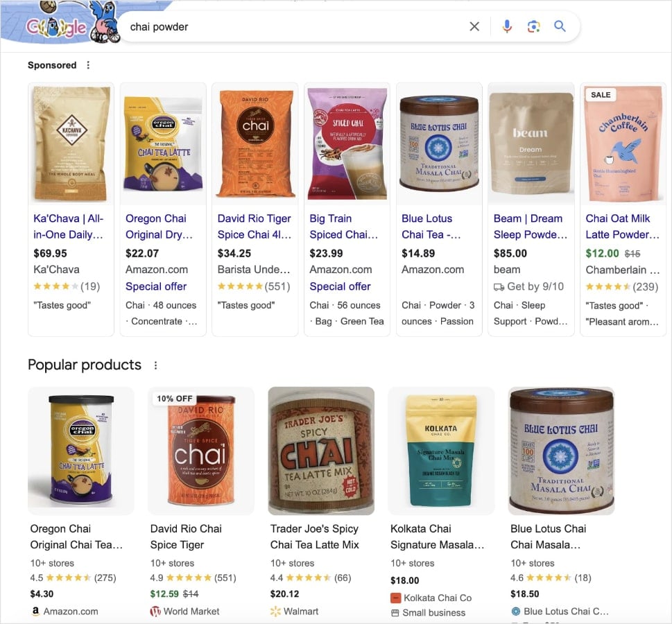Open Chai Oat Milk Latte Powder listing
This screenshot has width=672, height=624.
621,226
